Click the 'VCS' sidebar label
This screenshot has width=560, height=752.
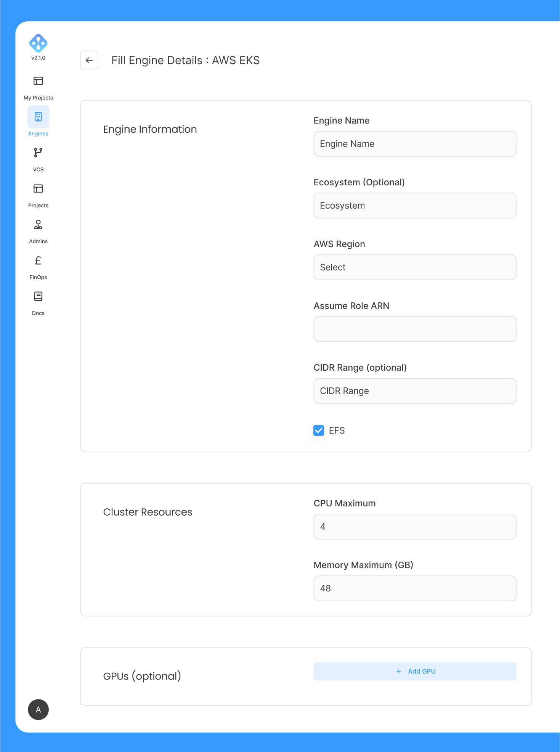[x=38, y=169]
